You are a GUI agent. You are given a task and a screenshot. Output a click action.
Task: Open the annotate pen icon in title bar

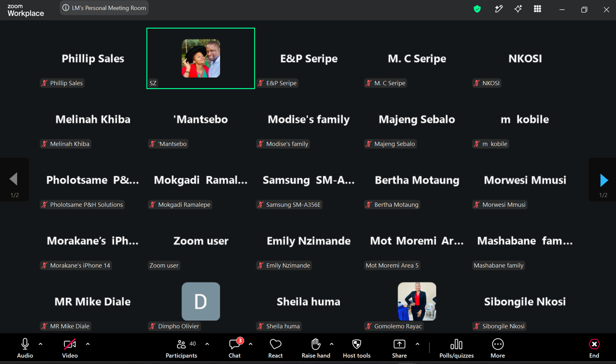(x=499, y=9)
